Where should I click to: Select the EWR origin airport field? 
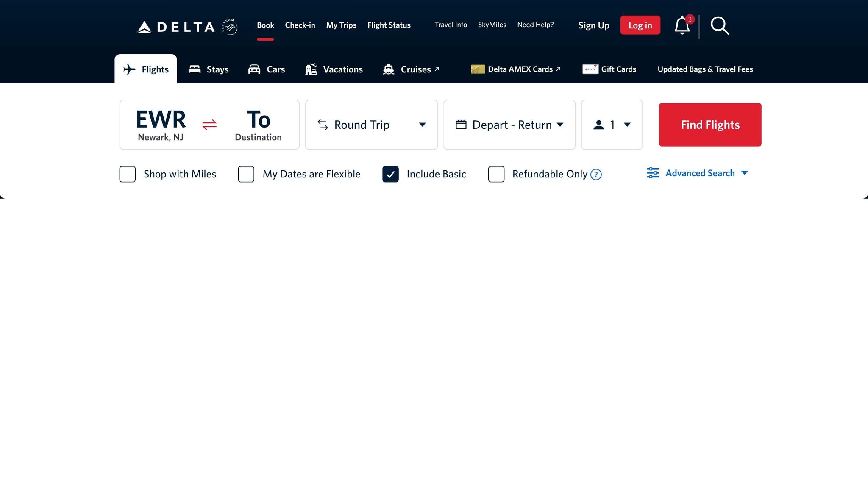[x=161, y=125]
